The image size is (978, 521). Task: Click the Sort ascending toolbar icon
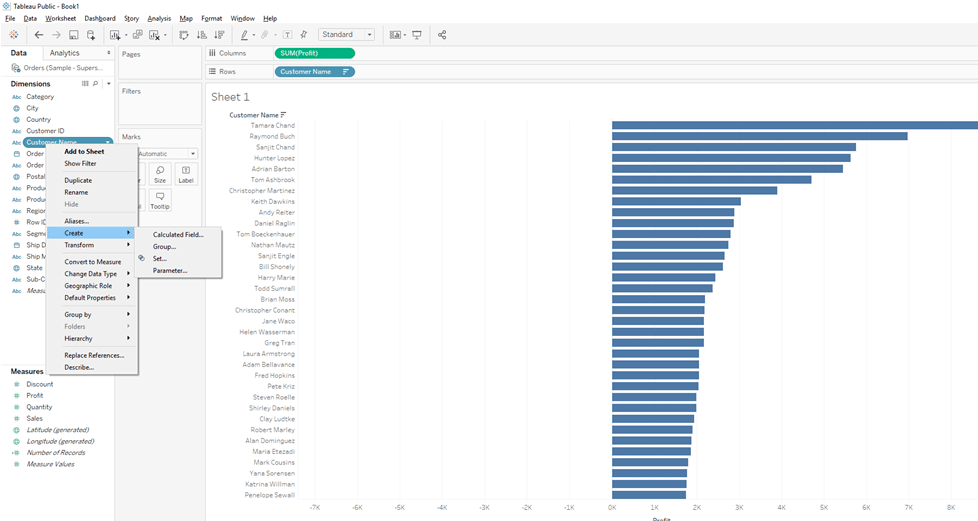click(x=201, y=35)
